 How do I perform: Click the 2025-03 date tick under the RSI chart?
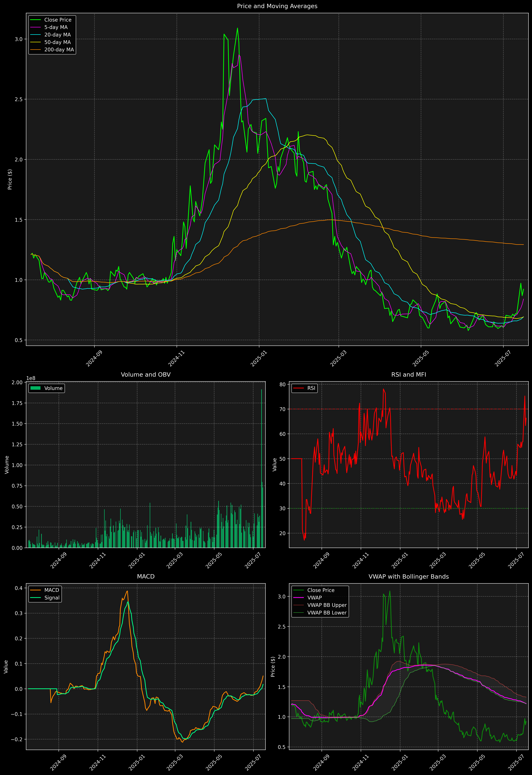click(437, 561)
